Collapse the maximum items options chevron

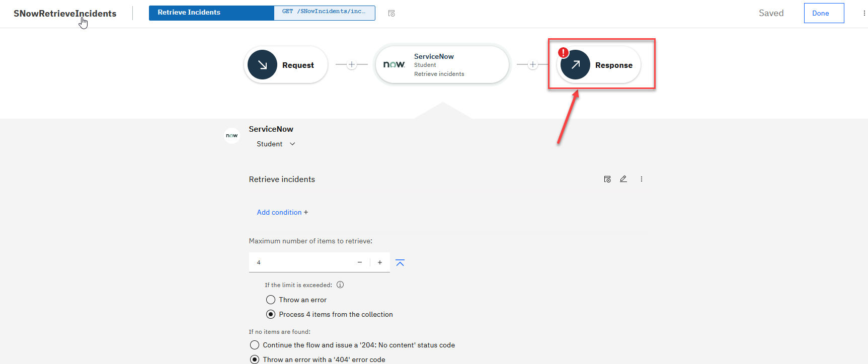400,262
